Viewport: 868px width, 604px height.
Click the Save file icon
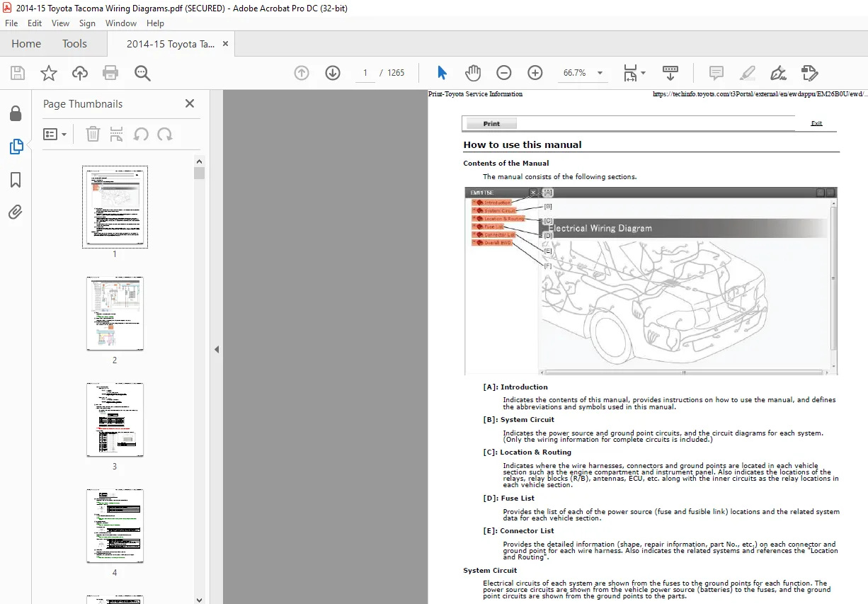[x=18, y=73]
